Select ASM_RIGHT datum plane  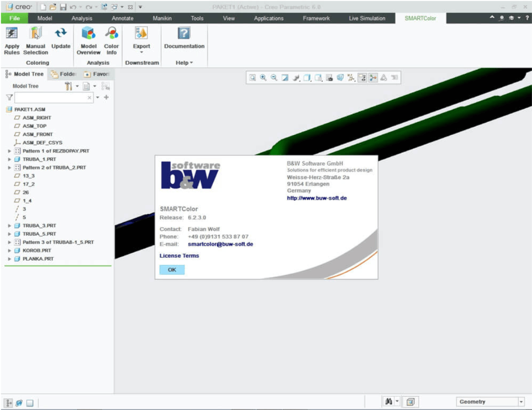(x=36, y=118)
